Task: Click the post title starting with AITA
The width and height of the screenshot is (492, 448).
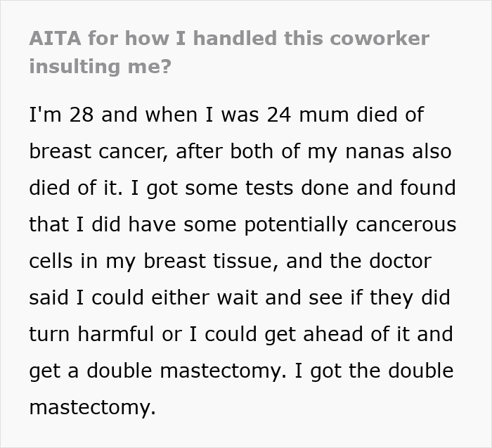Action: point(228,38)
